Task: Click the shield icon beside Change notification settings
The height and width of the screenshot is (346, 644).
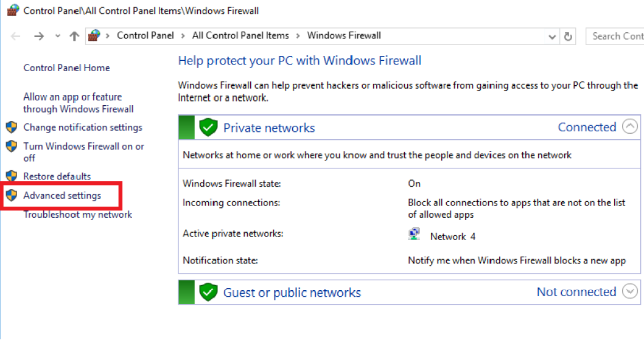Action: [12, 127]
